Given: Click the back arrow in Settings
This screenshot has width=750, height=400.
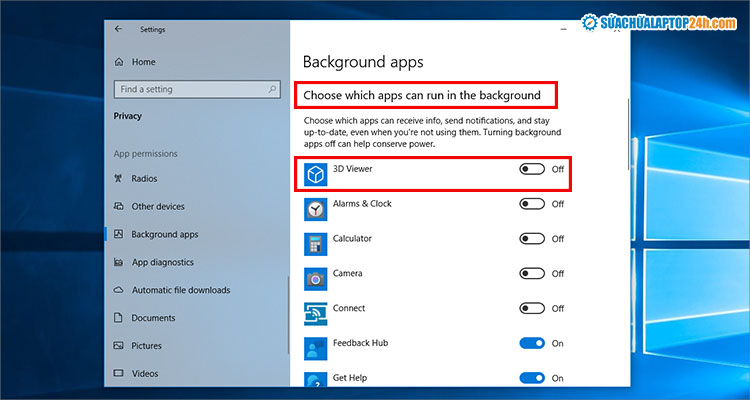Looking at the screenshot, I should 118,29.
